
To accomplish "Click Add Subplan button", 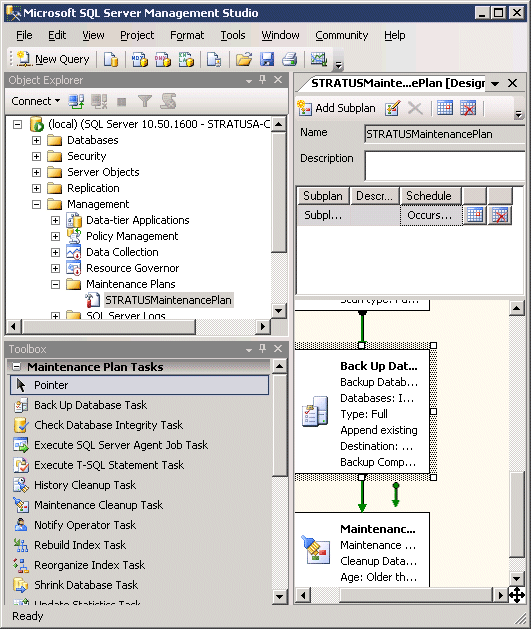I will pos(336,108).
